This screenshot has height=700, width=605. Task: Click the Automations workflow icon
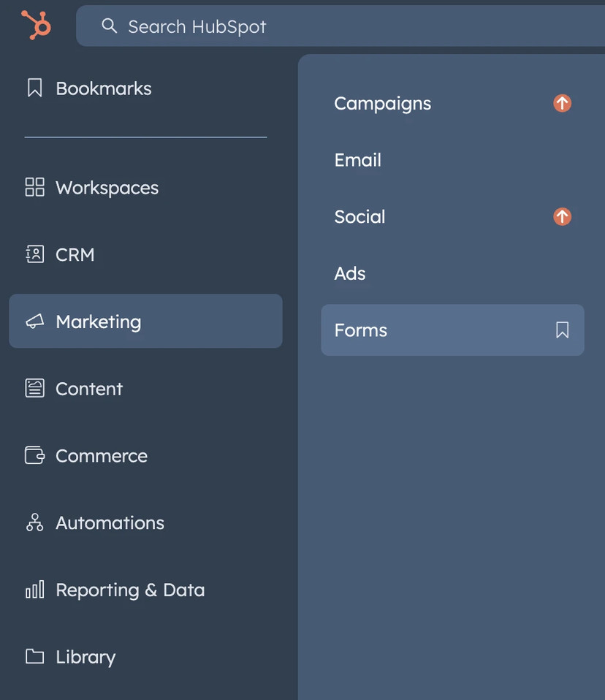[34, 520]
